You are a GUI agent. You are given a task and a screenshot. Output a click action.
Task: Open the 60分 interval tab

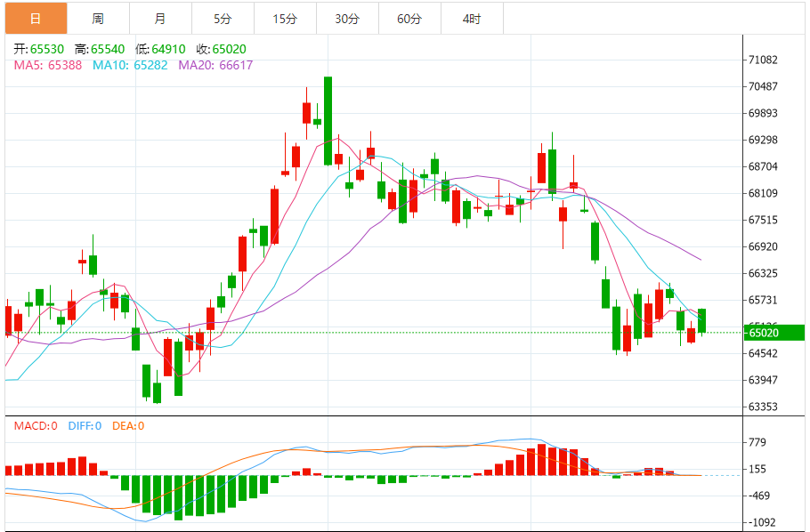pos(409,19)
